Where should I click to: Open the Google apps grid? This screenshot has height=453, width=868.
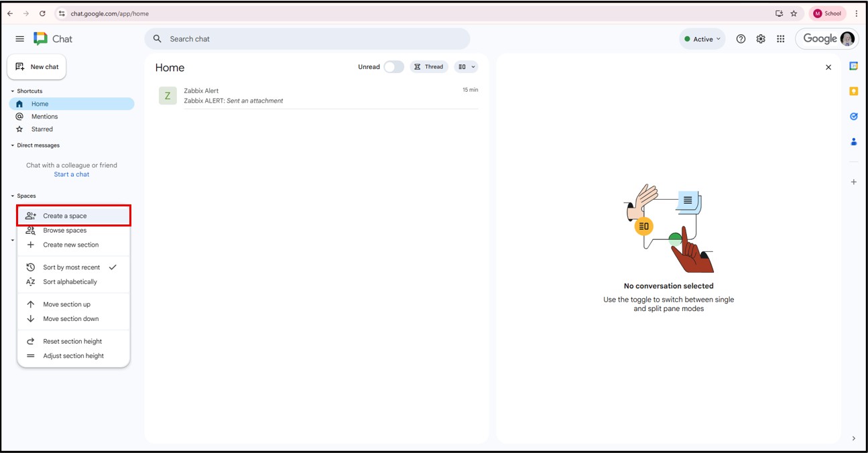tap(780, 39)
